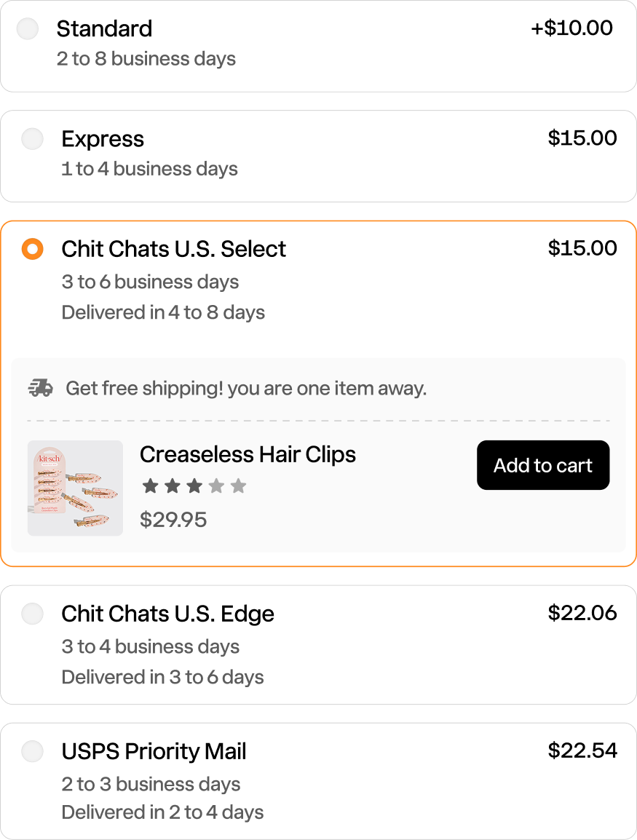Open the Creaseless Hair Clips product name

click(x=248, y=454)
